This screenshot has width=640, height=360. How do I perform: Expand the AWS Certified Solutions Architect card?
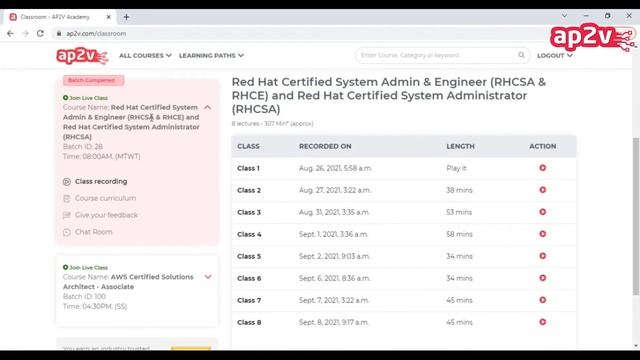208,277
